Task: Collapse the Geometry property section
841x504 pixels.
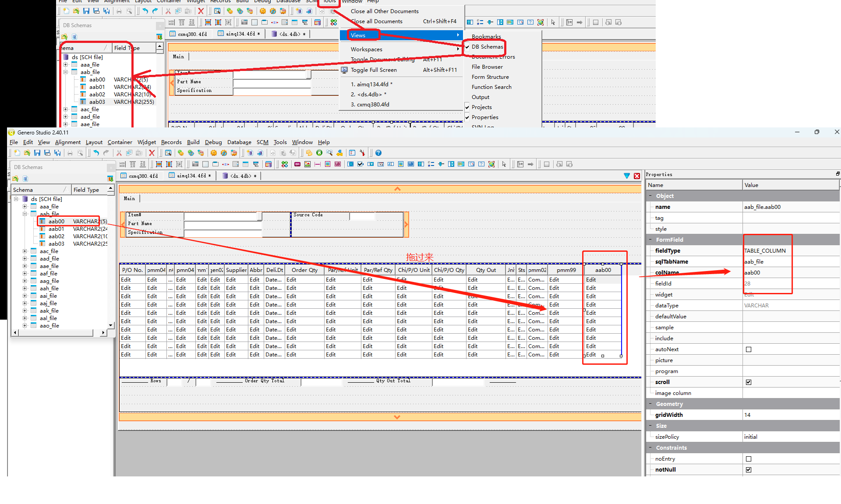Action: [650, 404]
